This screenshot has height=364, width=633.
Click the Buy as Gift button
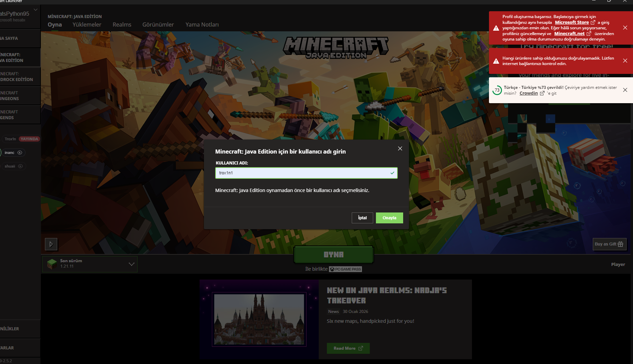tap(609, 244)
